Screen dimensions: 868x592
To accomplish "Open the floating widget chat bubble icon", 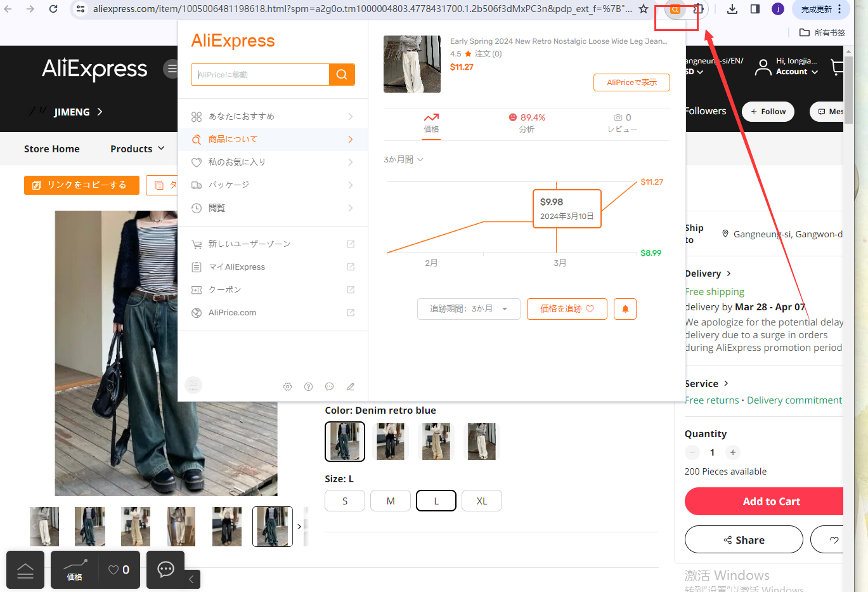I will (x=166, y=569).
